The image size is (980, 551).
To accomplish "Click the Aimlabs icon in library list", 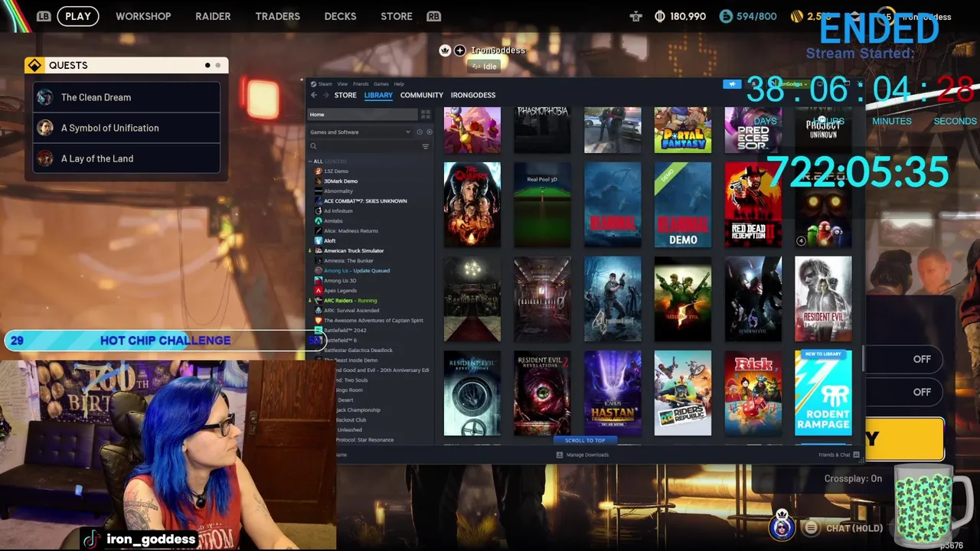I will [318, 220].
